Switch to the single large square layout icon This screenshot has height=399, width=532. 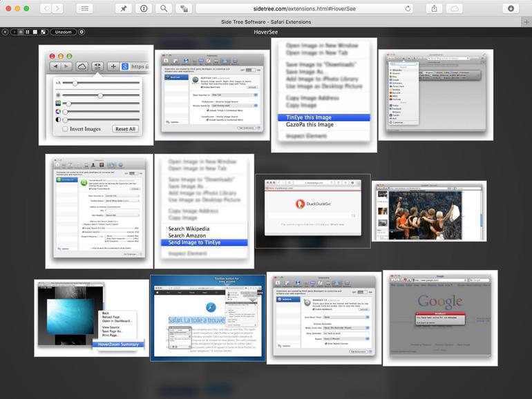tap(35, 32)
